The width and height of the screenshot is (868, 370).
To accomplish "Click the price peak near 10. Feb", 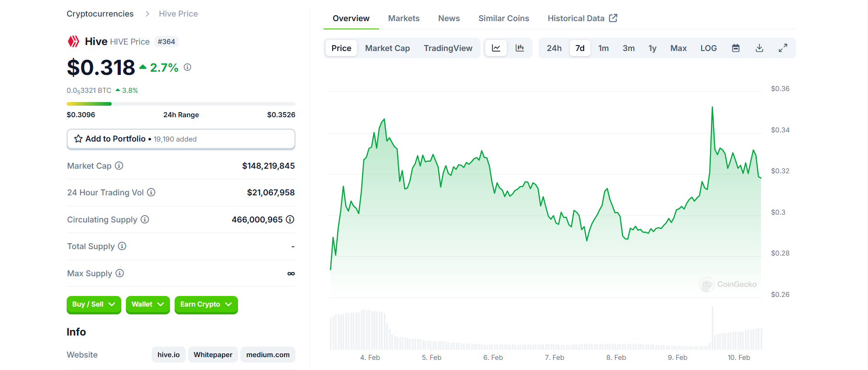I will tap(712, 108).
